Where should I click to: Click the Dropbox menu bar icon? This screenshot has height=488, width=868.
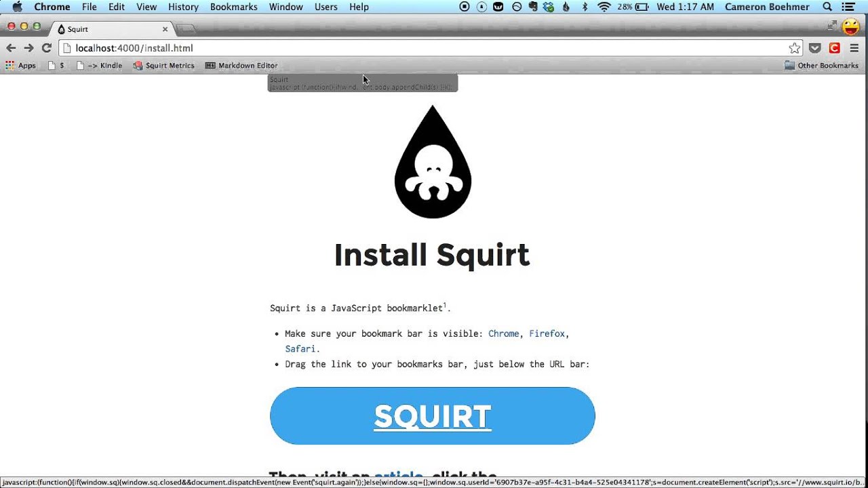549,7
